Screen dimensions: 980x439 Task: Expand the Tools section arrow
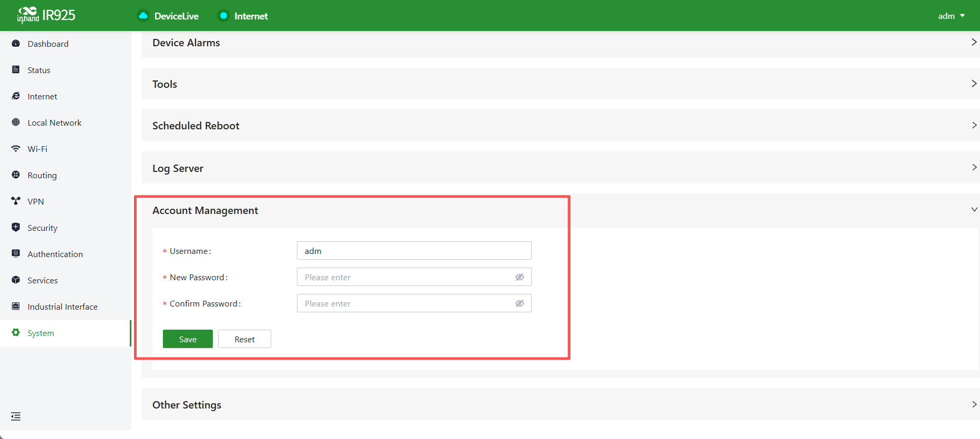[974, 84]
